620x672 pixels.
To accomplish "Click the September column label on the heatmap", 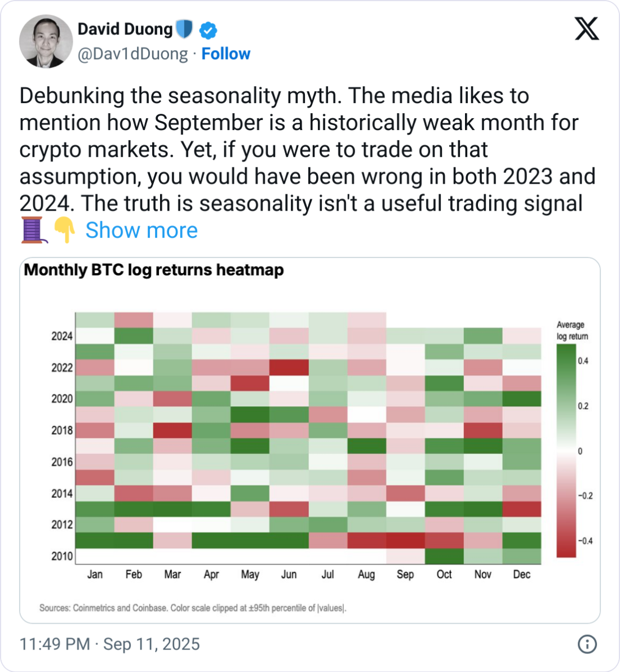I will pyautogui.click(x=405, y=574).
